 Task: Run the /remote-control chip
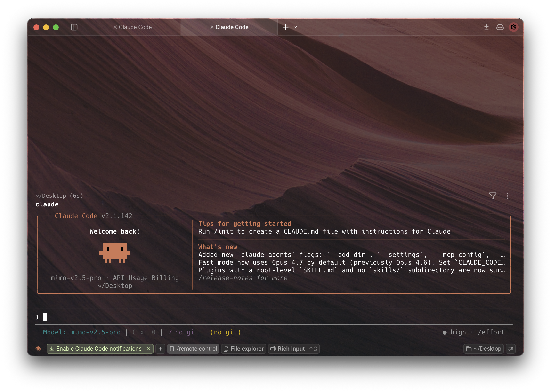pyautogui.click(x=193, y=349)
